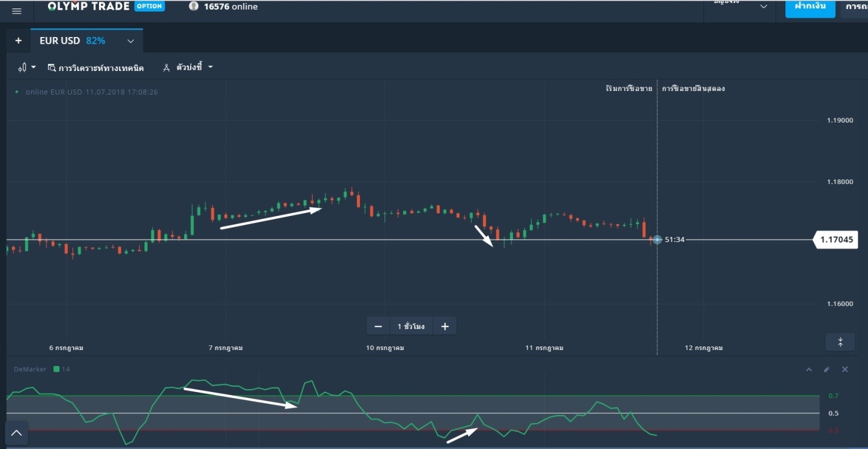Click the Olymp Trade logo
Viewport: 868px width, 449px height.
tap(89, 6)
